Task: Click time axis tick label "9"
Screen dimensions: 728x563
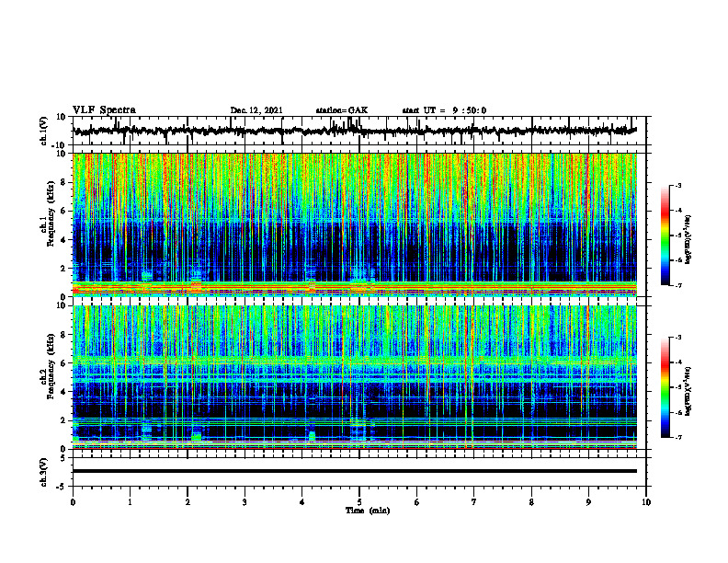Action: 588,502
